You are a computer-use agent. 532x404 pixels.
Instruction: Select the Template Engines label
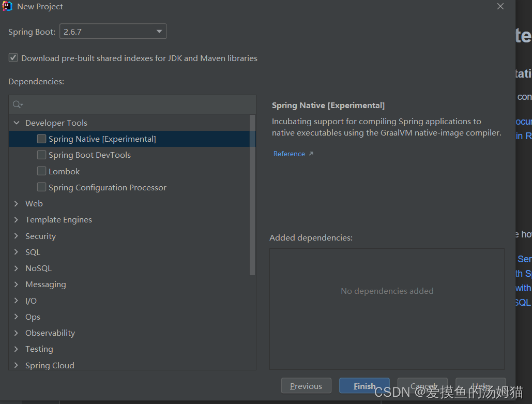pos(59,220)
